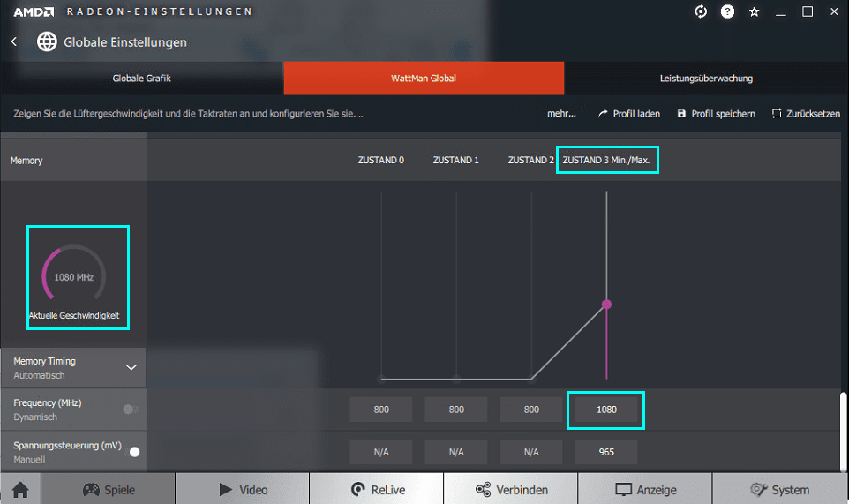Click Profil speichern
This screenshot has height=504, width=849.
[x=717, y=114]
